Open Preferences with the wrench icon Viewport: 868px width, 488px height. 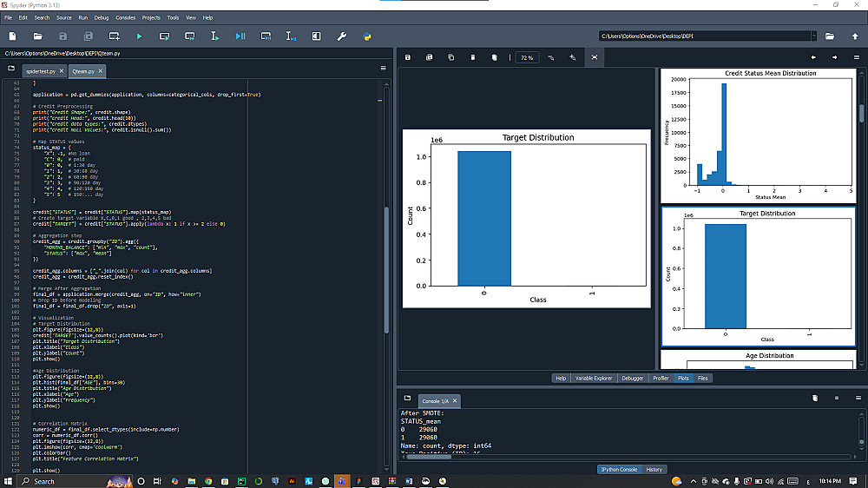tap(341, 36)
